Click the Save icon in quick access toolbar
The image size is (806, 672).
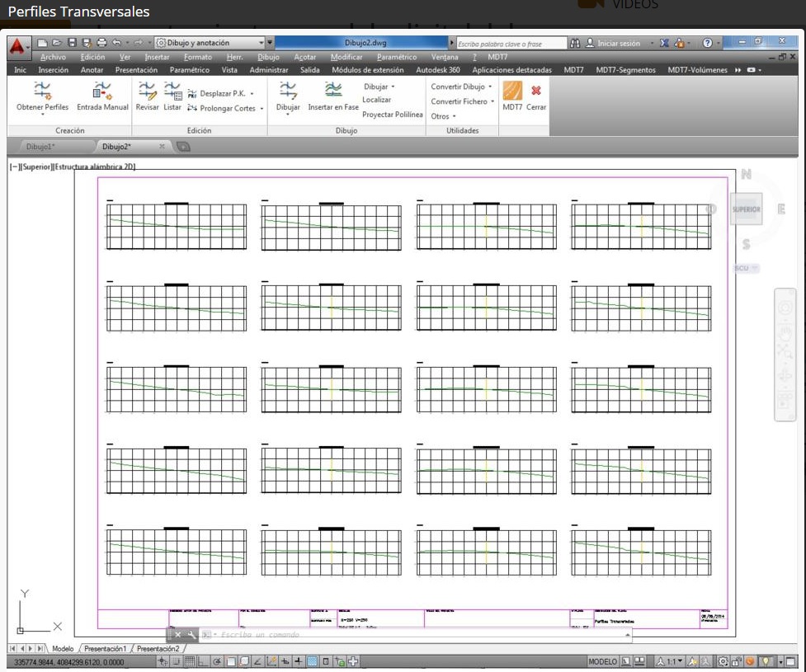(x=72, y=43)
